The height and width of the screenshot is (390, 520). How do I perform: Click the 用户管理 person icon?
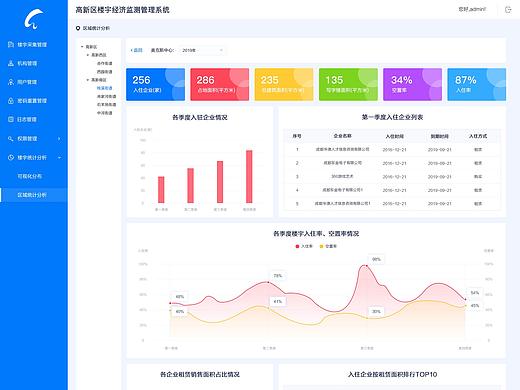click(11, 82)
